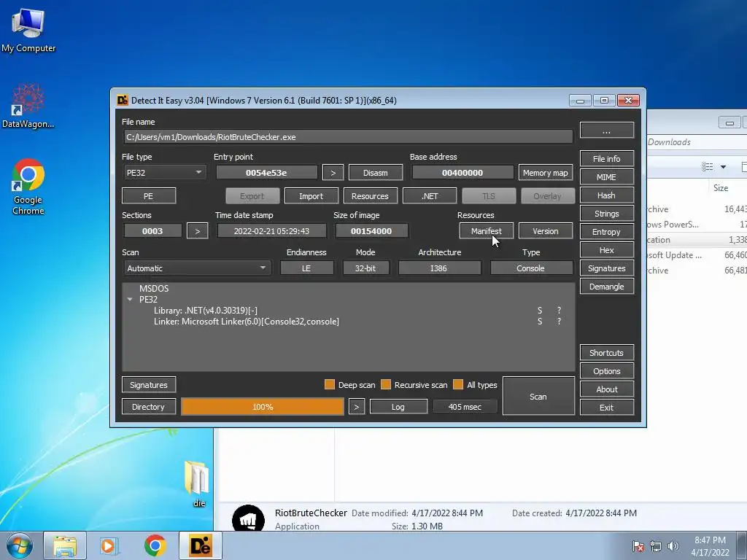
Task: Collapse the PE32 tree node
Action: (130, 300)
